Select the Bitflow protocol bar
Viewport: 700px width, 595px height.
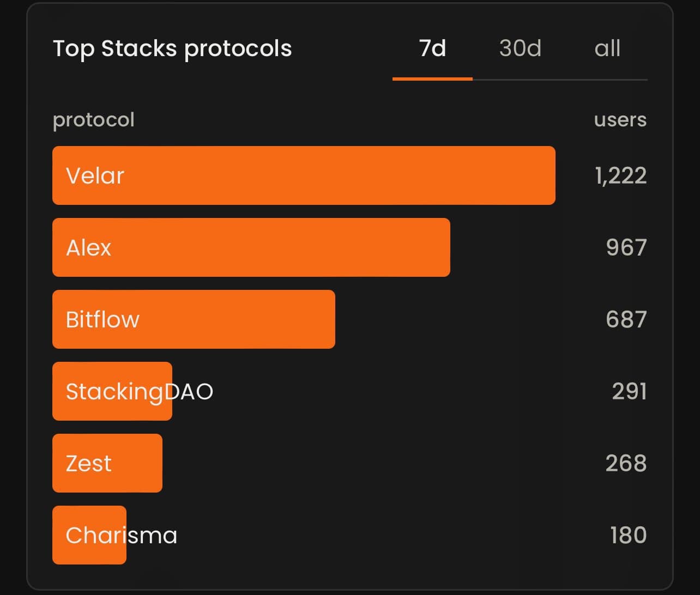(x=194, y=319)
